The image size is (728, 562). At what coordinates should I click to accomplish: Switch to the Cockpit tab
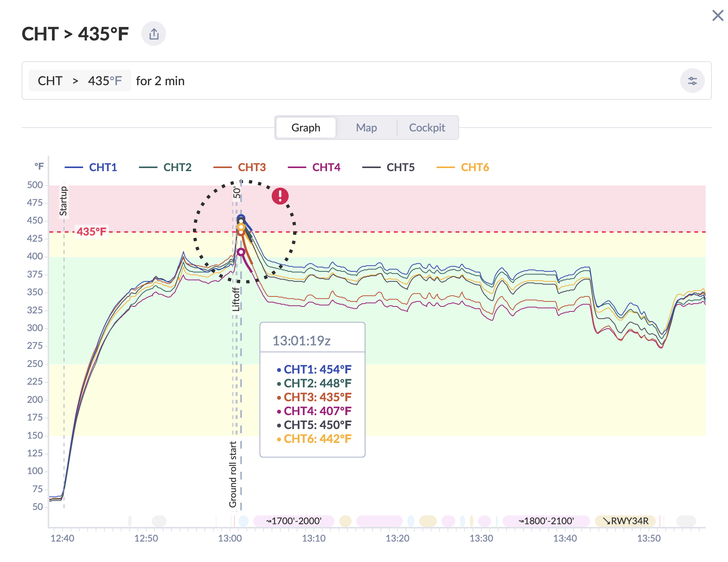coord(427,128)
